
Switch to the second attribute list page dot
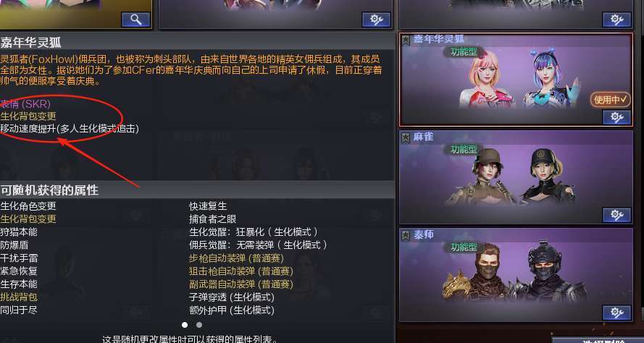pyautogui.click(x=199, y=325)
